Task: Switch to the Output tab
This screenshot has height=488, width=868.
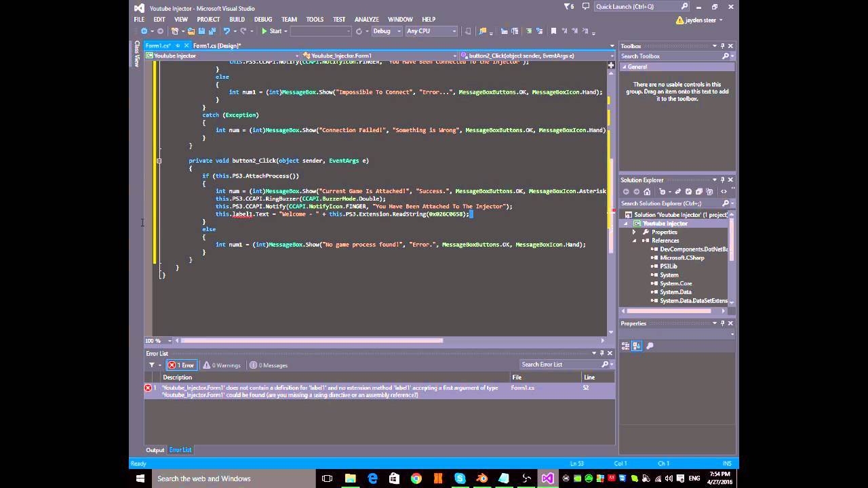Action: 155,450
